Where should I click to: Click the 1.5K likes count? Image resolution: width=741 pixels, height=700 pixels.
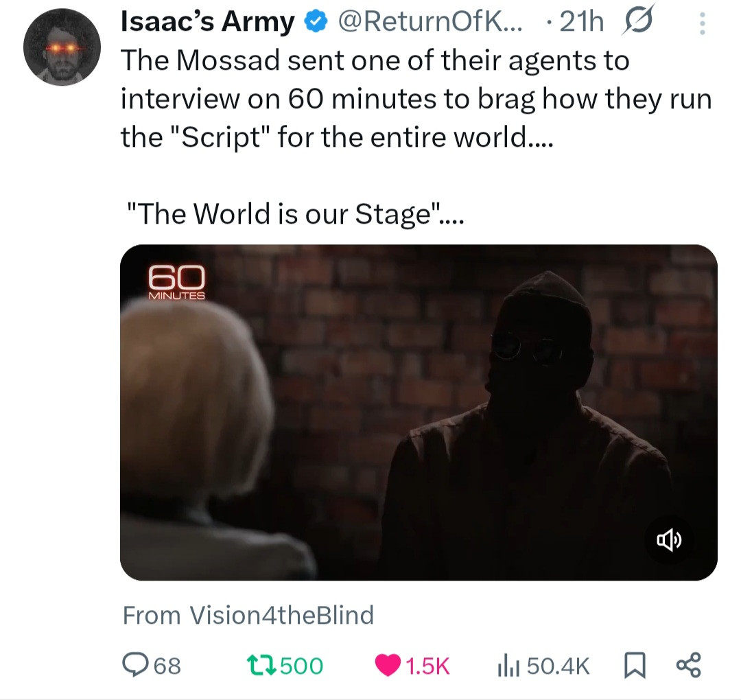coord(427,666)
